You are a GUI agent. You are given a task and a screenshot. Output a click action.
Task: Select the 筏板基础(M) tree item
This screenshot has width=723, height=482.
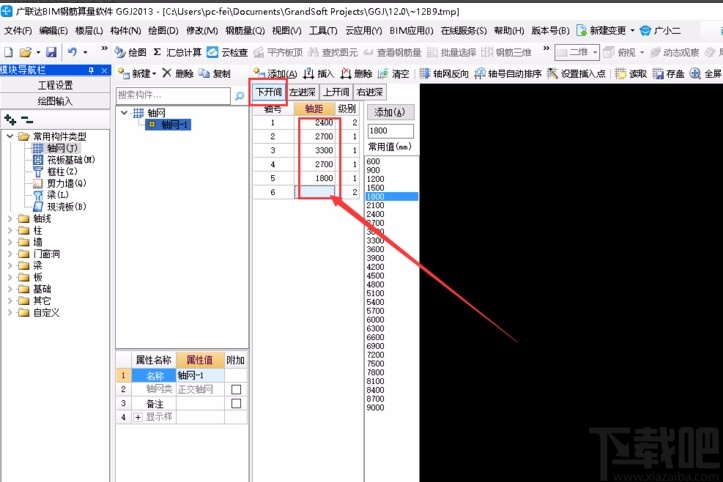point(65,160)
